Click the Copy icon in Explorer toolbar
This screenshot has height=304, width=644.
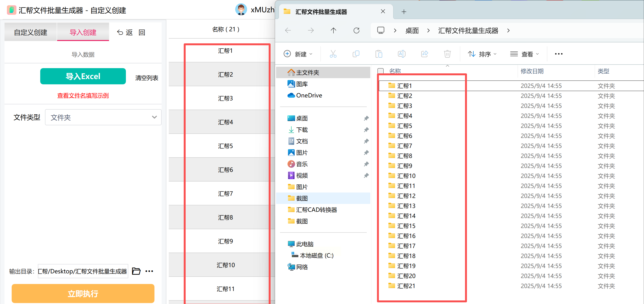356,54
